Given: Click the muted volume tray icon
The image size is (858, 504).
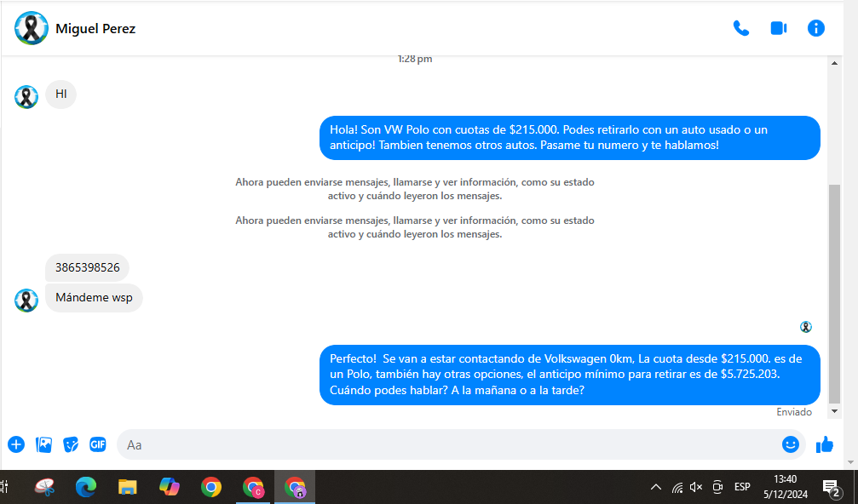Looking at the screenshot, I should [696, 486].
